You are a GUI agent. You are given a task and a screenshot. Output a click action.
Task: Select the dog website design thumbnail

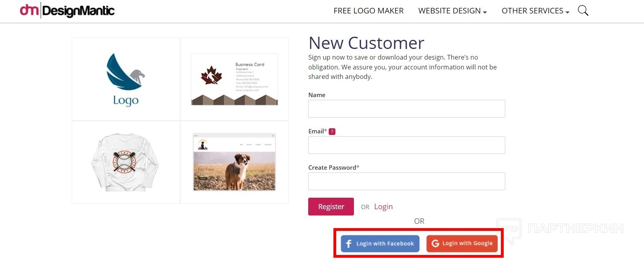click(234, 162)
